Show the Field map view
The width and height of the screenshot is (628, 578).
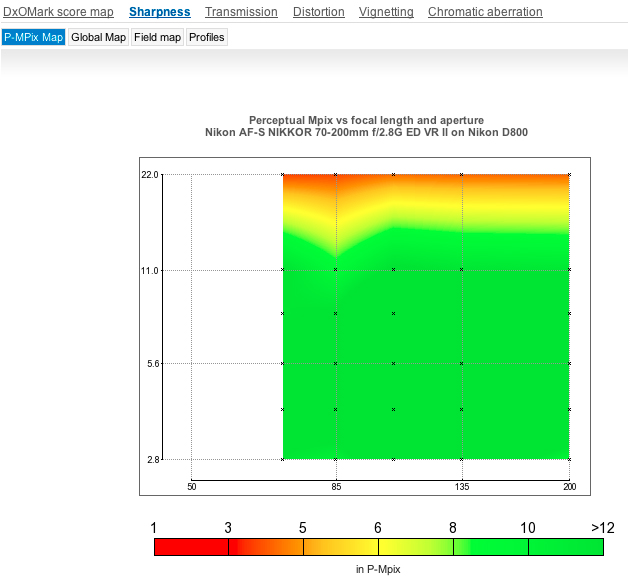[x=157, y=37]
